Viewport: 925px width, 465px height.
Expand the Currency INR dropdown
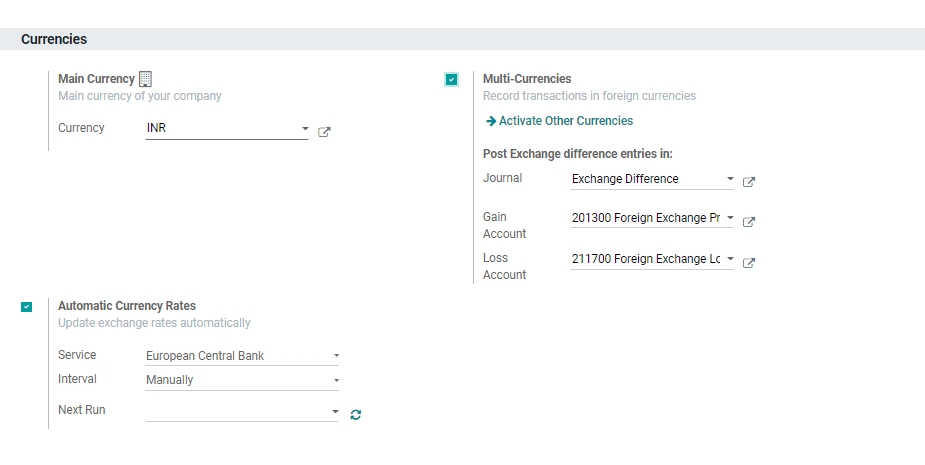pos(304,129)
